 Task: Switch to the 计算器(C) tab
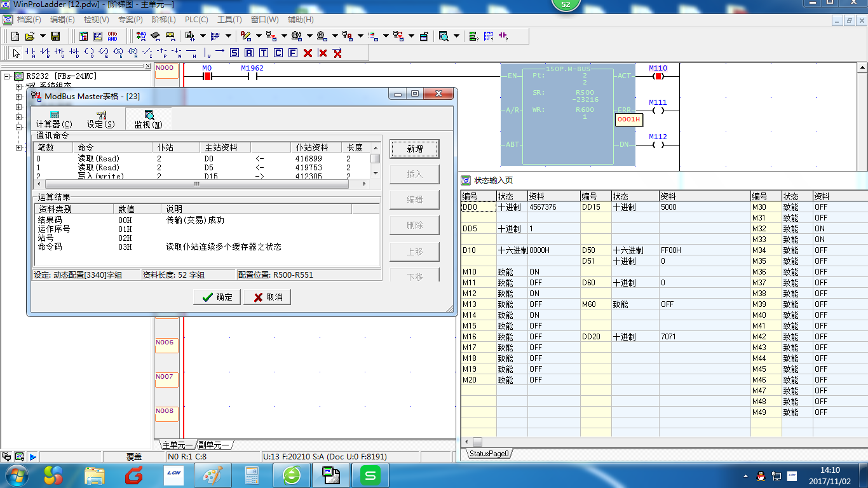click(54, 119)
